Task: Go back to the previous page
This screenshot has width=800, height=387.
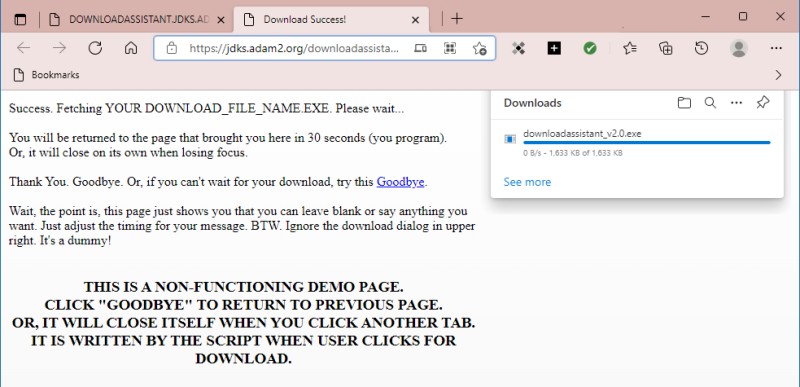Action: point(23,48)
